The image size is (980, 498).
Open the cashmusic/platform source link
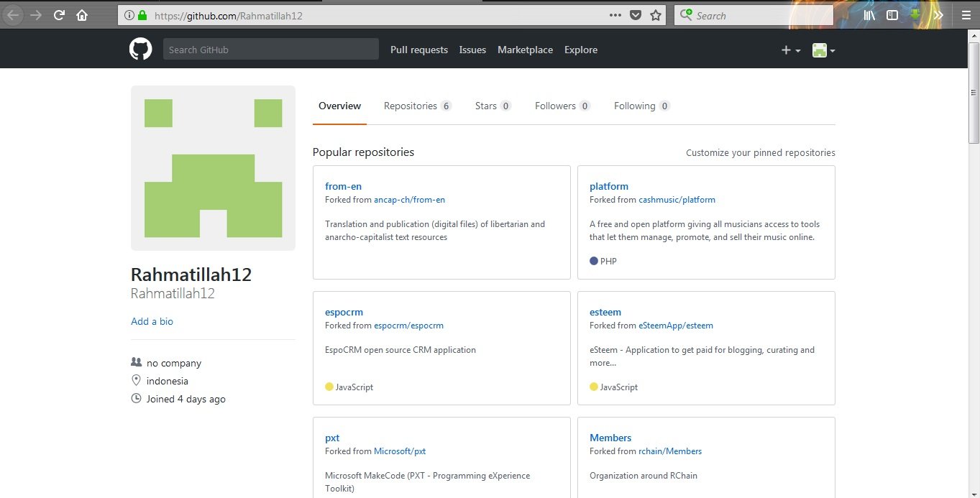(677, 200)
